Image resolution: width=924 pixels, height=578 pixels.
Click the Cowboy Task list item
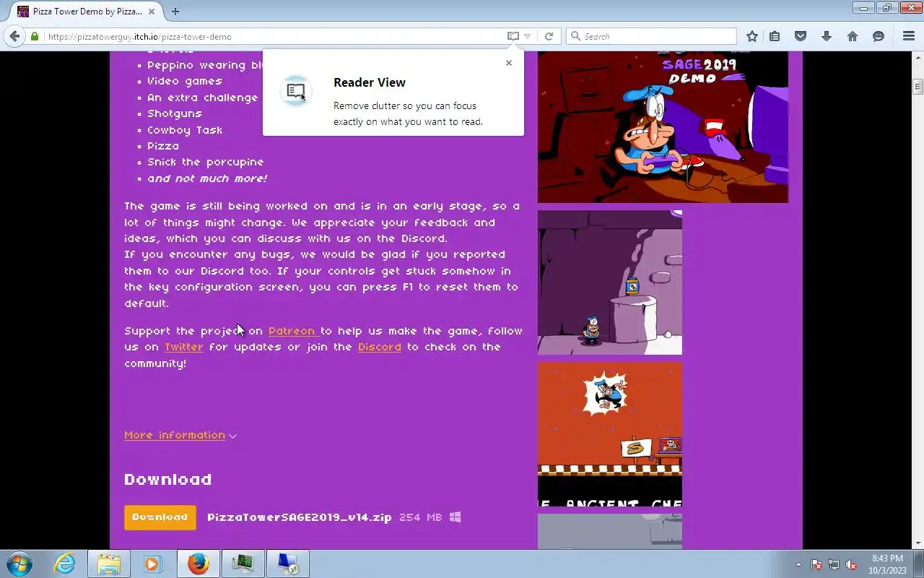click(185, 130)
